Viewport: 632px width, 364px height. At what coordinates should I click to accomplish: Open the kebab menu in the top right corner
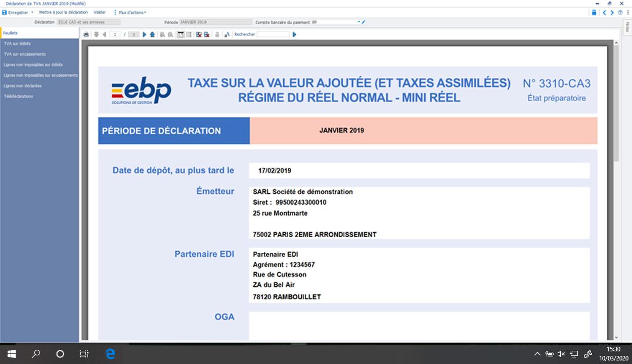[x=628, y=12]
